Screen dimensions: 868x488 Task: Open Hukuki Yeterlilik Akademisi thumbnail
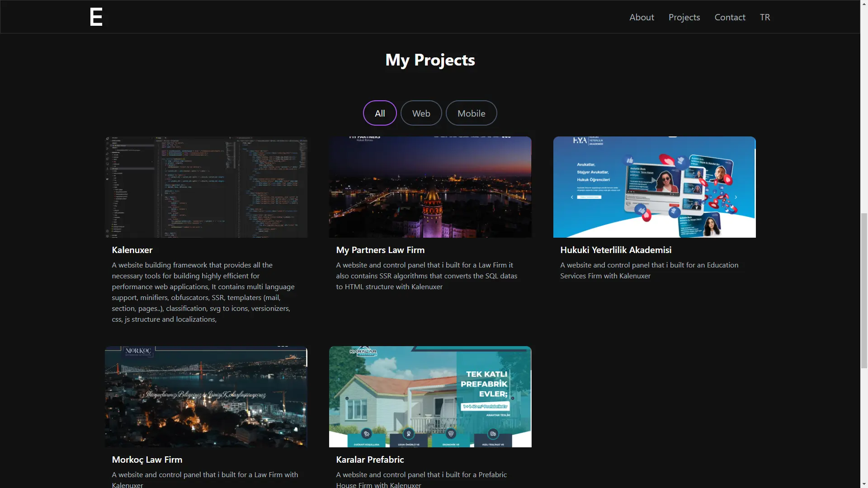(654, 187)
